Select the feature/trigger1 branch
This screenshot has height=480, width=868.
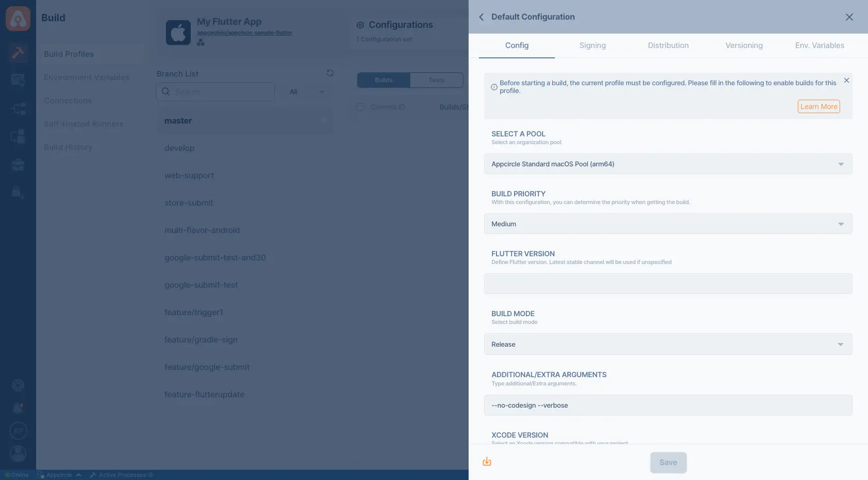point(244,312)
